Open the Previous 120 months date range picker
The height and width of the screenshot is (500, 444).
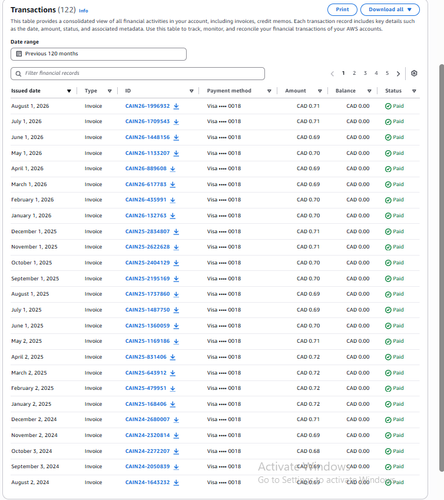pos(98,54)
